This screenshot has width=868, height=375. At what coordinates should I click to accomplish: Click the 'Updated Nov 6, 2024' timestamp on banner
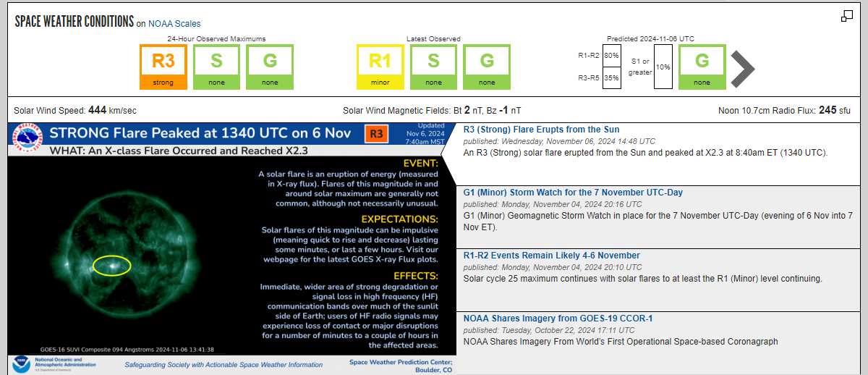[x=426, y=133]
